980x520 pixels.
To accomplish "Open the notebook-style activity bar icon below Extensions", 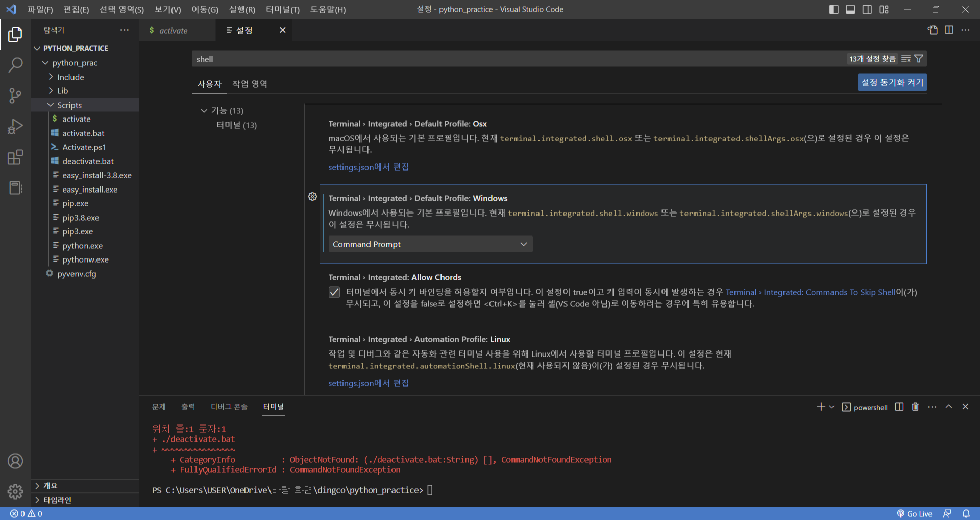I will pyautogui.click(x=15, y=187).
